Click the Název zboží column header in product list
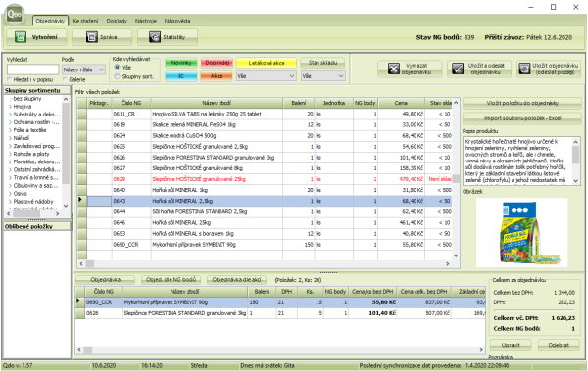This screenshot has height=371, width=588. (217, 103)
